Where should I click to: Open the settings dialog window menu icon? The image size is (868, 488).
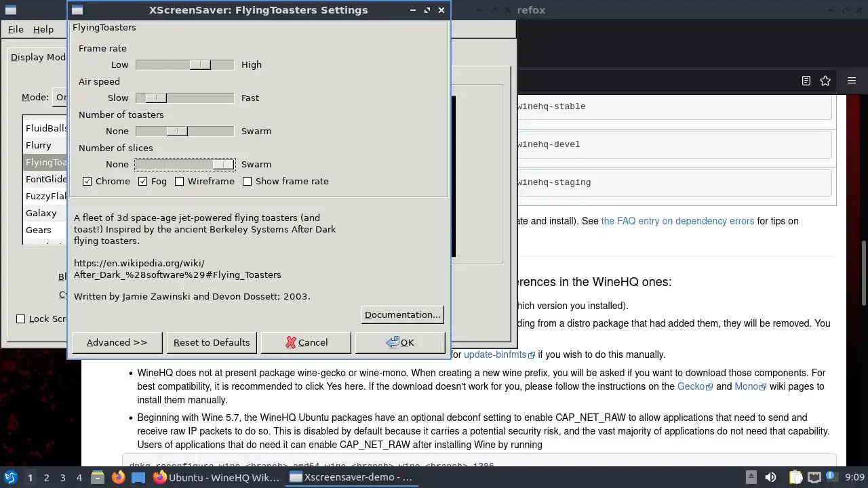pos(77,10)
